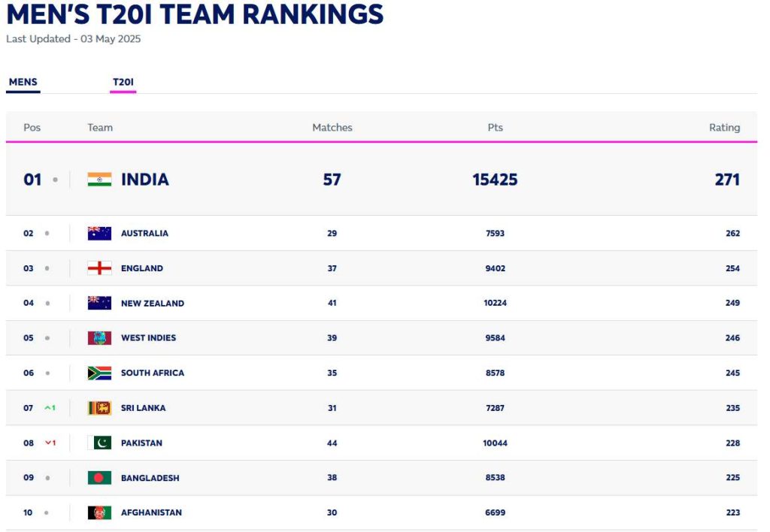Click the Sri Lanka flag icon

99,408
